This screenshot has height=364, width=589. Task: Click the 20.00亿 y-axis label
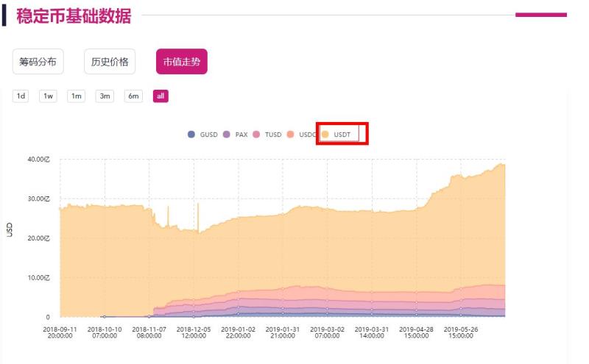38,238
